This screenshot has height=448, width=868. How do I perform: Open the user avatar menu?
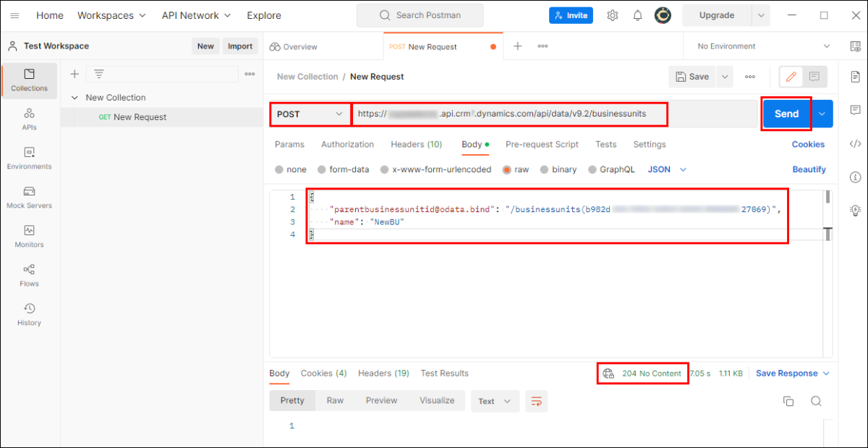[663, 15]
